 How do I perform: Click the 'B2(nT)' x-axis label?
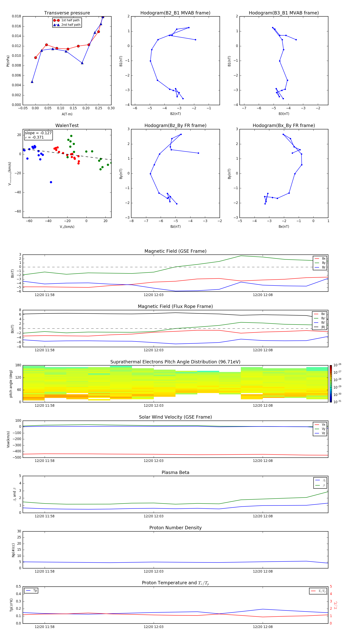175,114
